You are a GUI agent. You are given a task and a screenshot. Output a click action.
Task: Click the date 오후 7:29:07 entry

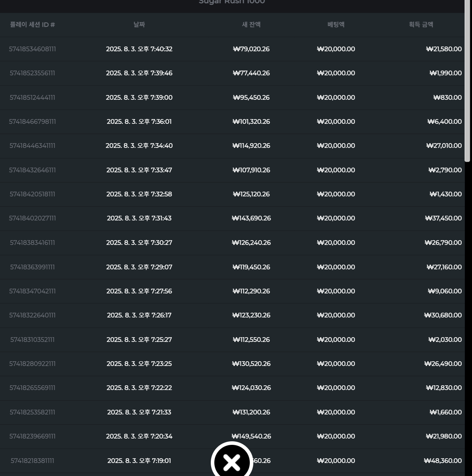(139, 267)
